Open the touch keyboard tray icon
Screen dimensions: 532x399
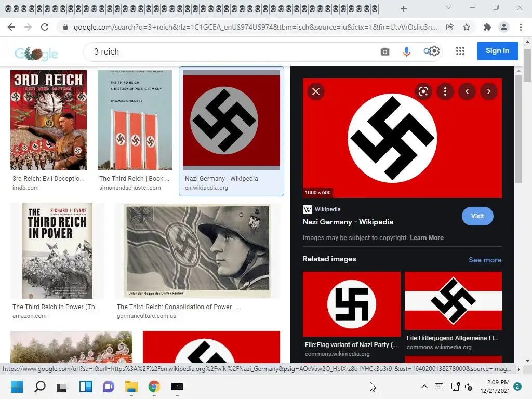[438, 387]
